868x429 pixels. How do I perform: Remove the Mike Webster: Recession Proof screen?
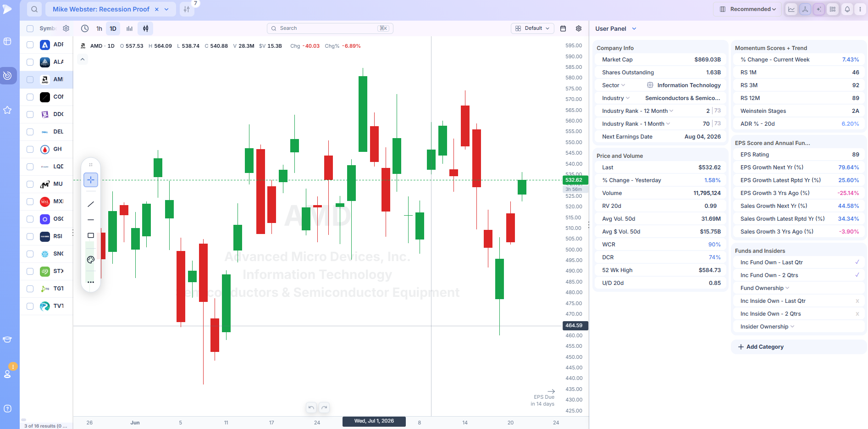157,9
